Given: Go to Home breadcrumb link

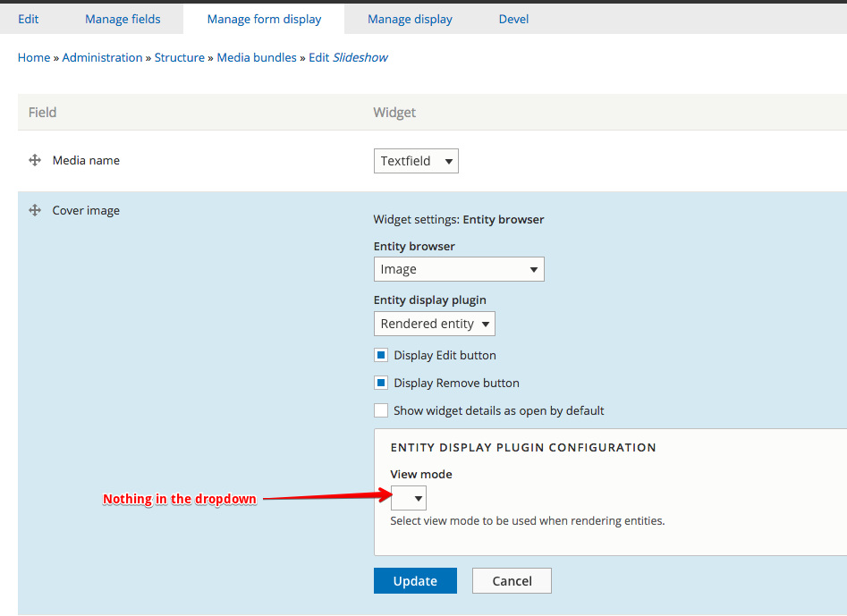Looking at the screenshot, I should (34, 57).
